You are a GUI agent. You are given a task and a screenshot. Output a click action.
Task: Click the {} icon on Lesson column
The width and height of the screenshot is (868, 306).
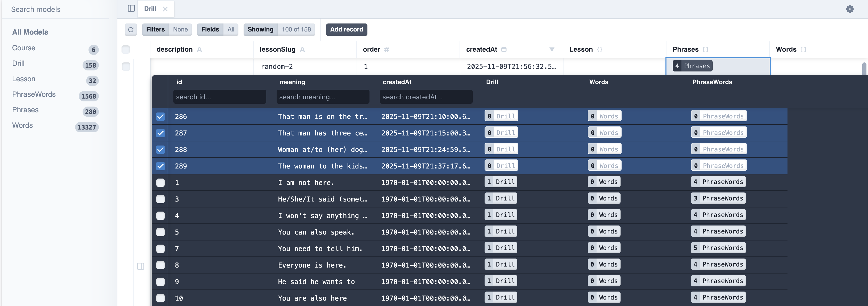pos(600,49)
